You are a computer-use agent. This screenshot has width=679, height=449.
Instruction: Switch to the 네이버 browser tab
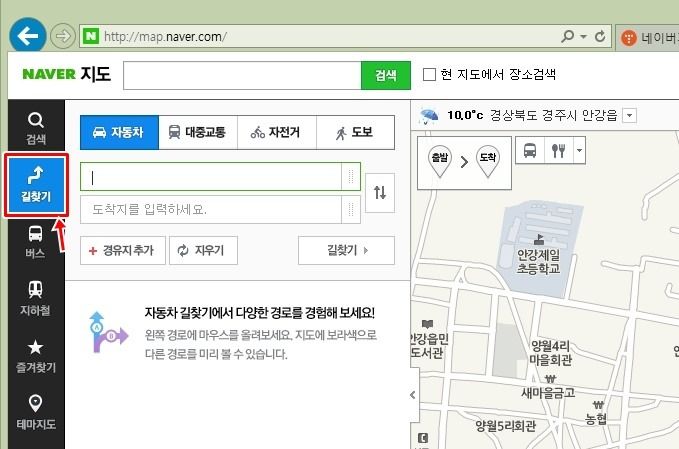click(648, 38)
